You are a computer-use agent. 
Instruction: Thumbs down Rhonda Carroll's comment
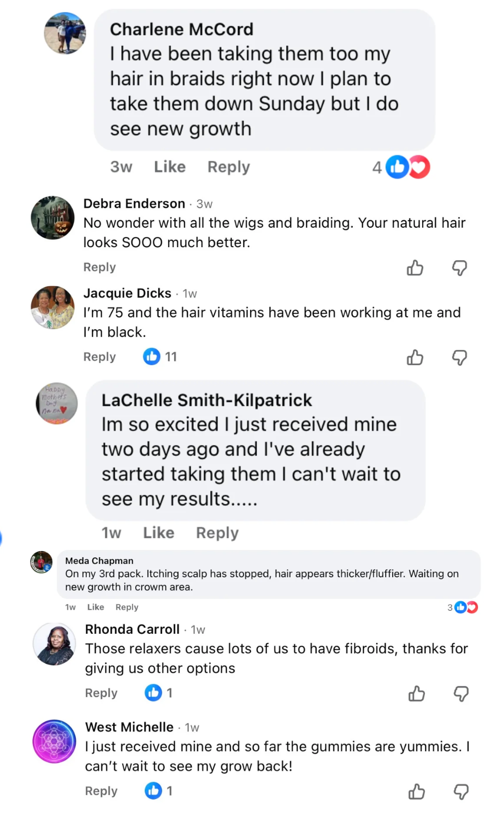click(461, 694)
